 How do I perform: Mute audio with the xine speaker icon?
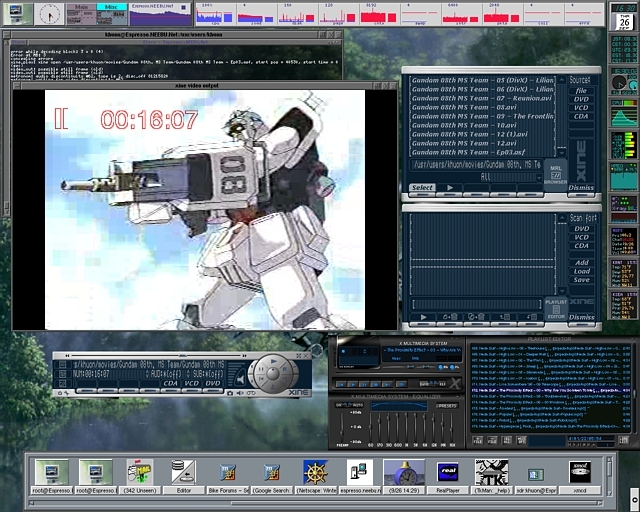coord(240,379)
